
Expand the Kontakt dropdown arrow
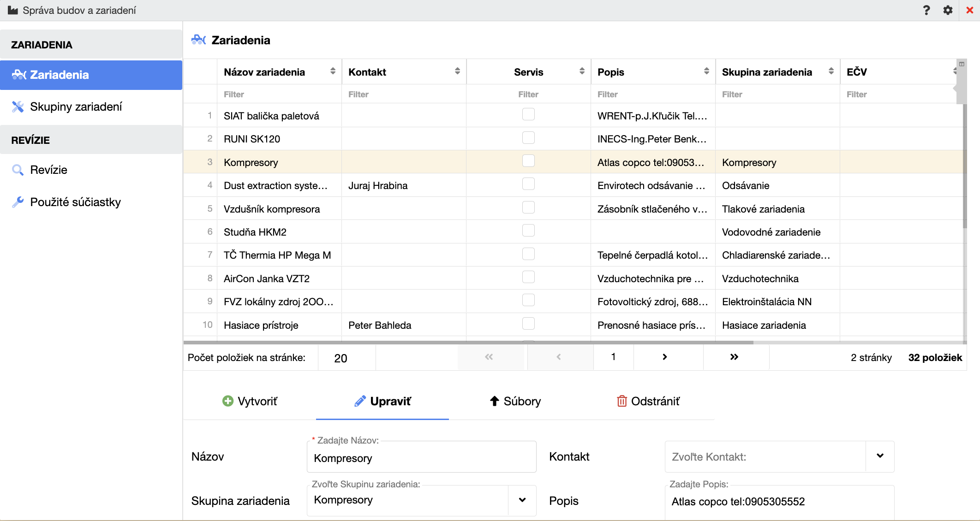tap(880, 456)
